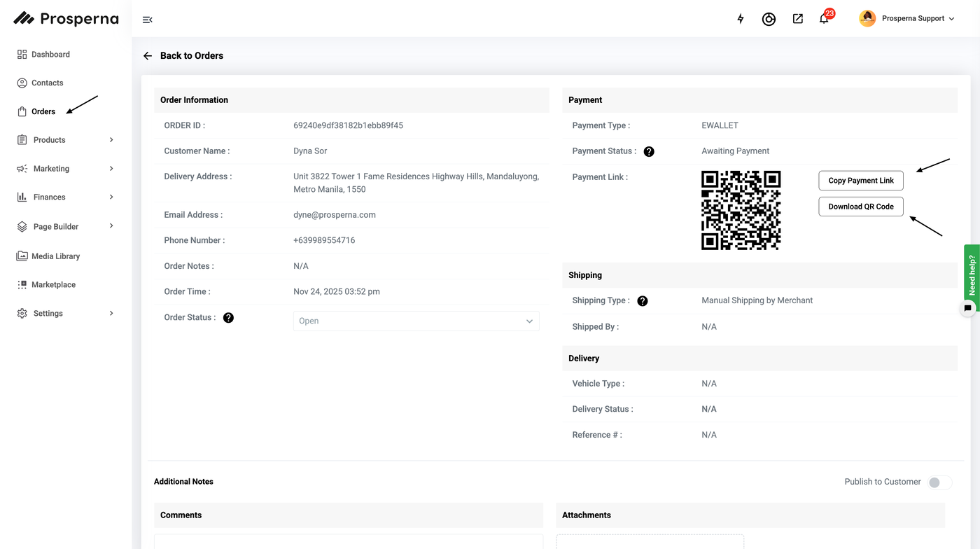
Task: Go to Orders in the sidebar
Action: 43,111
